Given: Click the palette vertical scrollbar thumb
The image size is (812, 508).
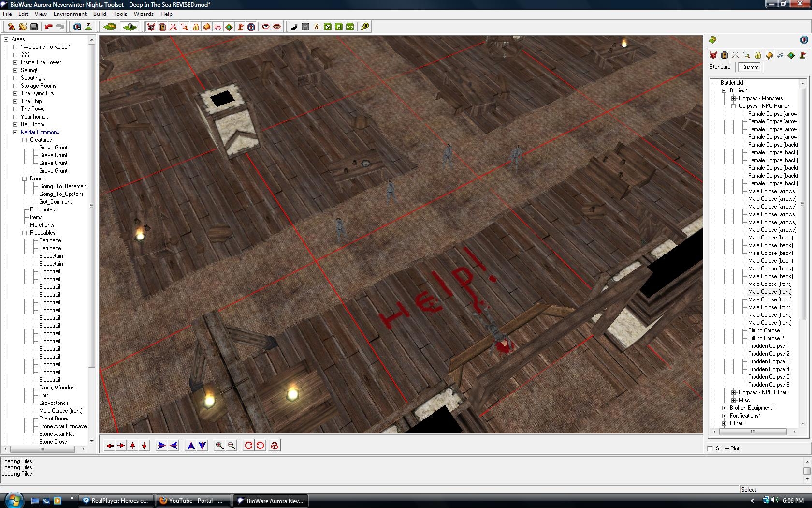Looking at the screenshot, I should (803, 203).
